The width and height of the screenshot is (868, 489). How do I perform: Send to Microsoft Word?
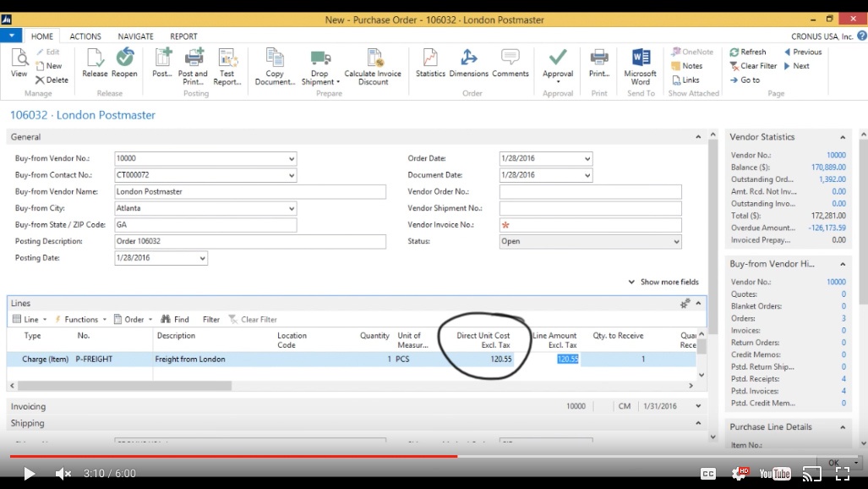(x=641, y=67)
